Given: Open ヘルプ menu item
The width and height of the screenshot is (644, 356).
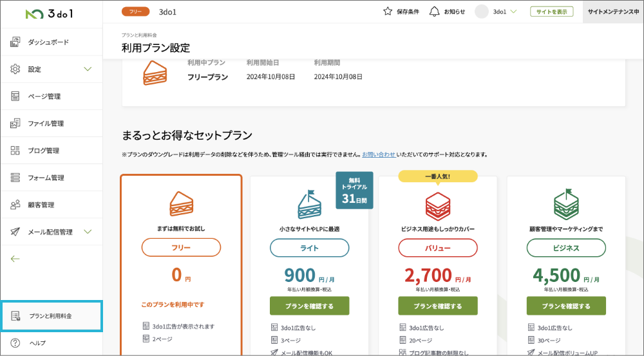Looking at the screenshot, I should (x=52, y=343).
